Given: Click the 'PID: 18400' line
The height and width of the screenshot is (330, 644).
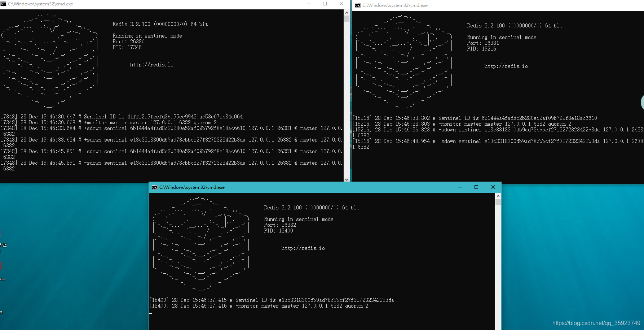Looking at the screenshot, I should pos(278,231).
